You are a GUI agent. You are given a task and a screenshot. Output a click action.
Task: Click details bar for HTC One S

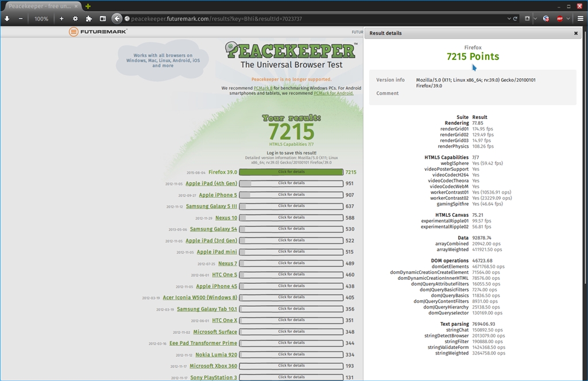click(x=291, y=275)
